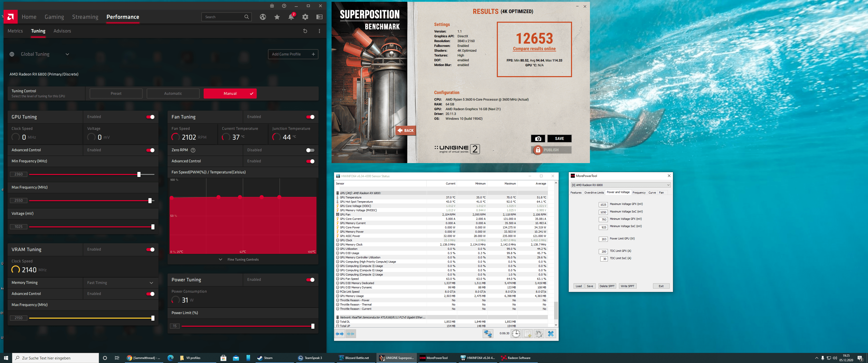Disable the GPU Tuning toggle
Viewport: 868px width, 363px height.
[150, 117]
